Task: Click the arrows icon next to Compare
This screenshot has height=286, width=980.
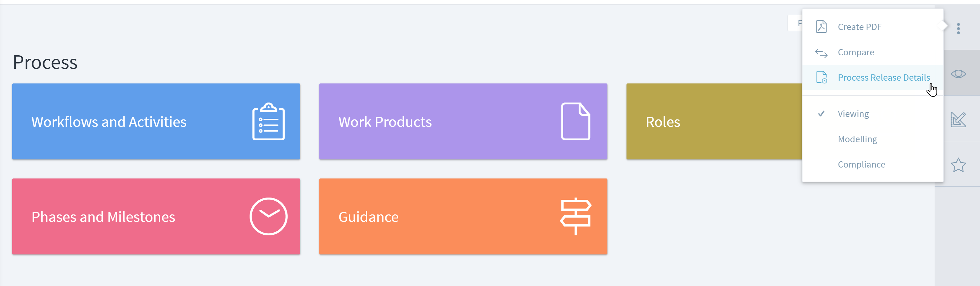Action: [x=821, y=53]
